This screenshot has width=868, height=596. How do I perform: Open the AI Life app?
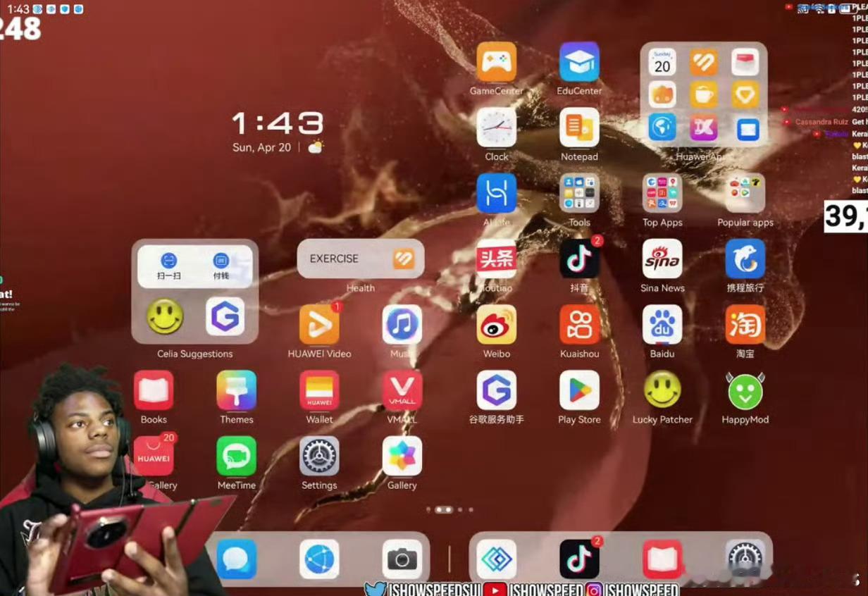(x=496, y=193)
